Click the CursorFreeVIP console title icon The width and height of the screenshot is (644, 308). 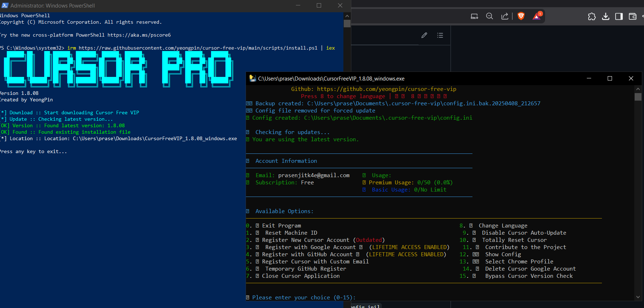253,78
